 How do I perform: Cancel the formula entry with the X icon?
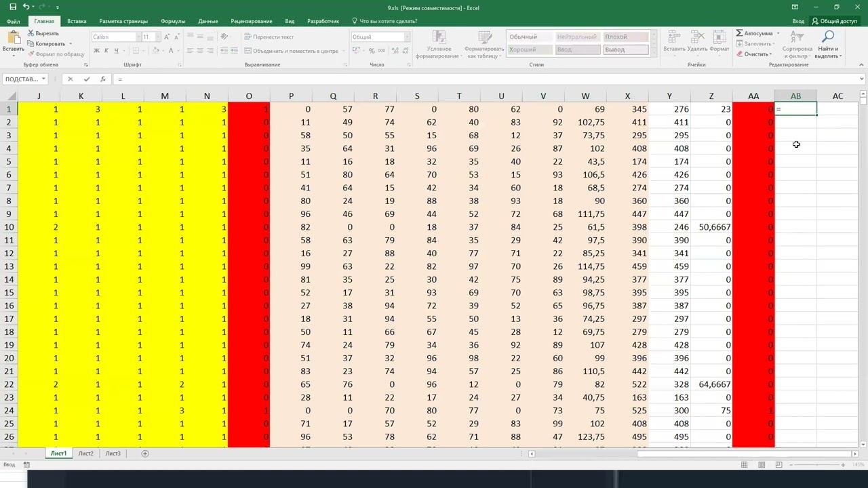[x=70, y=79]
